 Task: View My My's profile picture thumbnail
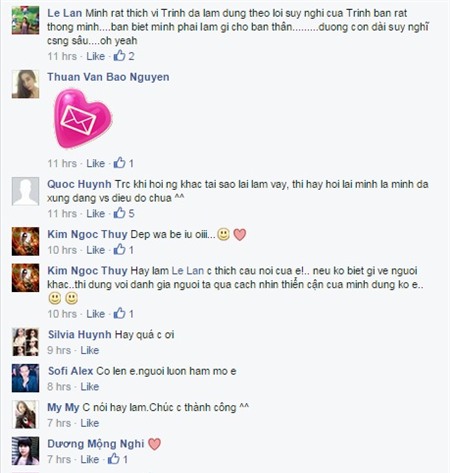click(25, 414)
